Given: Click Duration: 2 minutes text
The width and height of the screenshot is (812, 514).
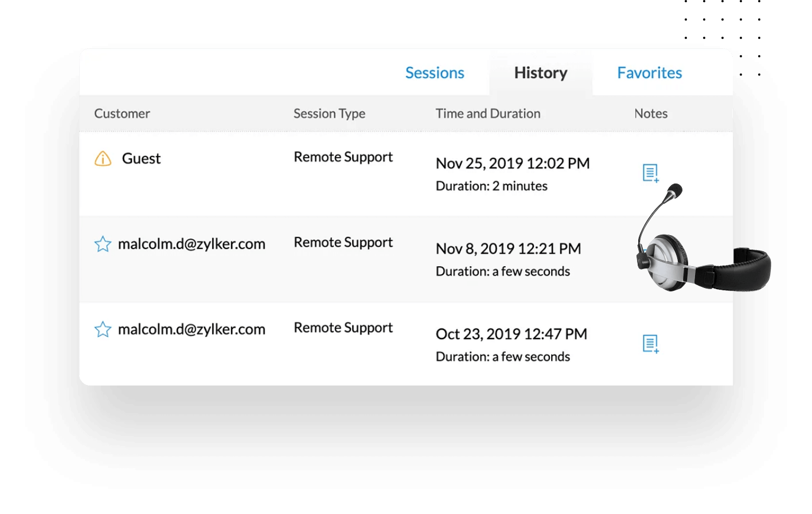Looking at the screenshot, I should [x=491, y=186].
